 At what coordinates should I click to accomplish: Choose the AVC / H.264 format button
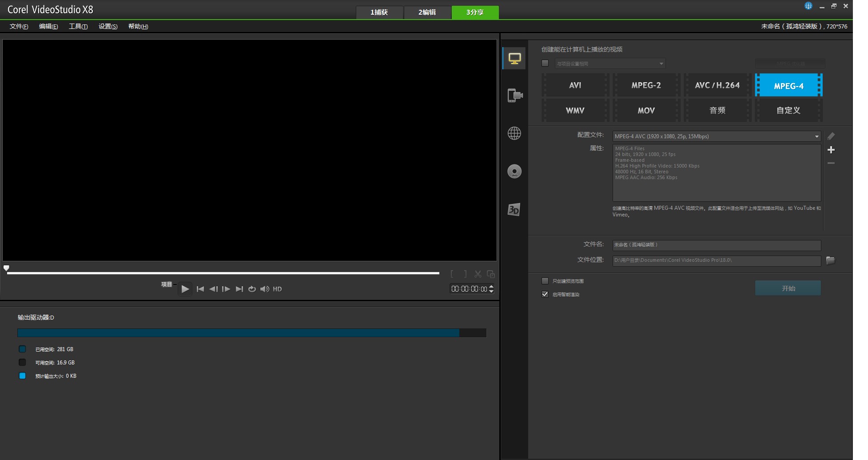click(717, 85)
